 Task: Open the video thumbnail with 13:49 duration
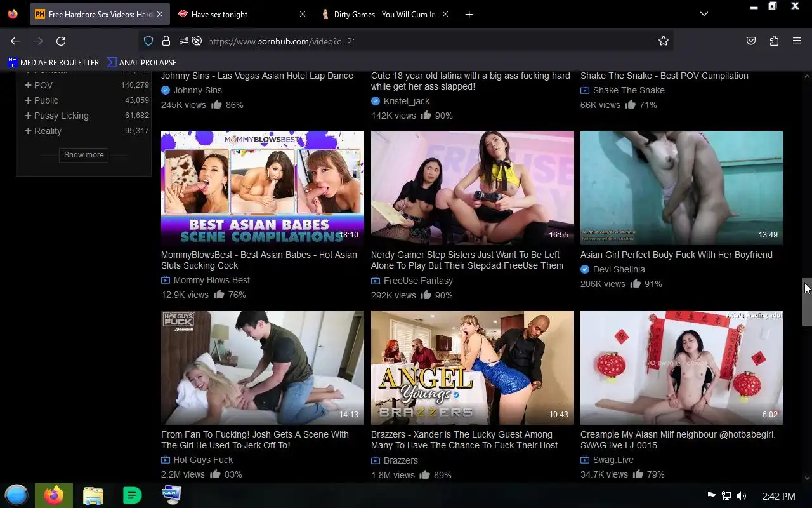pyautogui.click(x=682, y=188)
